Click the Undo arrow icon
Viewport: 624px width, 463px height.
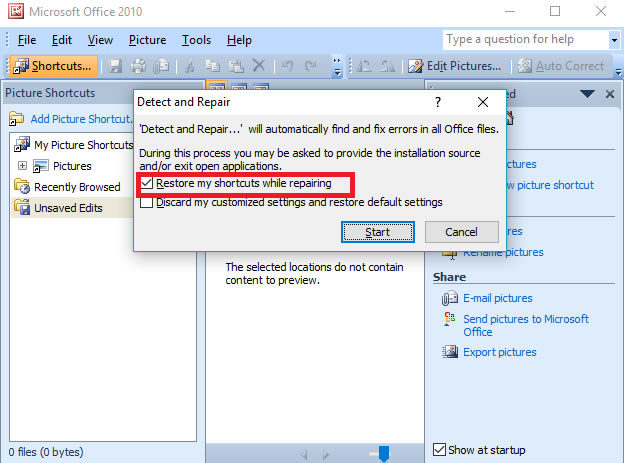pyautogui.click(x=287, y=66)
